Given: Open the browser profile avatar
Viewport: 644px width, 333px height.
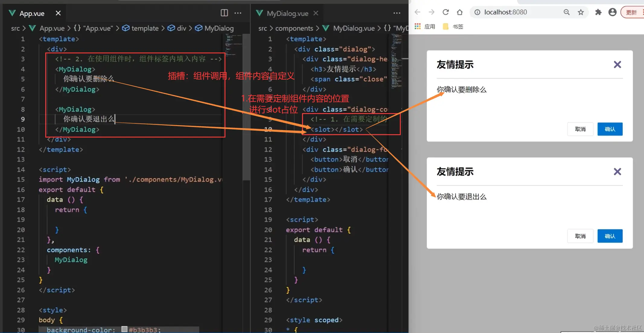Looking at the screenshot, I should tap(612, 12).
